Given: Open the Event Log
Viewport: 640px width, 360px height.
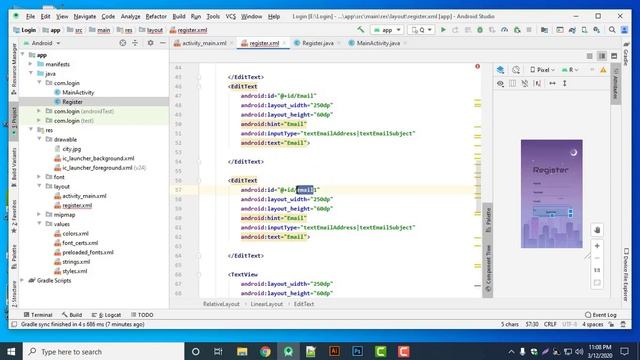Looking at the screenshot, I should (600, 315).
